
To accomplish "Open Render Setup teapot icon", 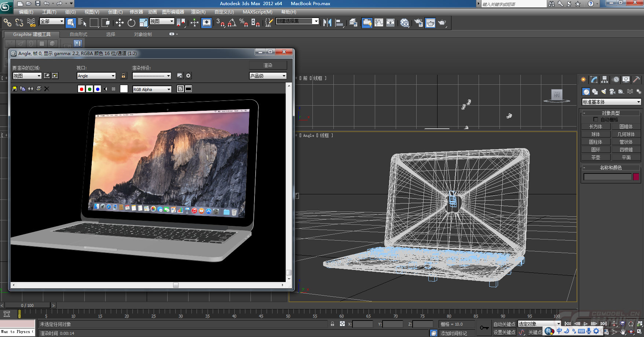I will pos(418,23).
